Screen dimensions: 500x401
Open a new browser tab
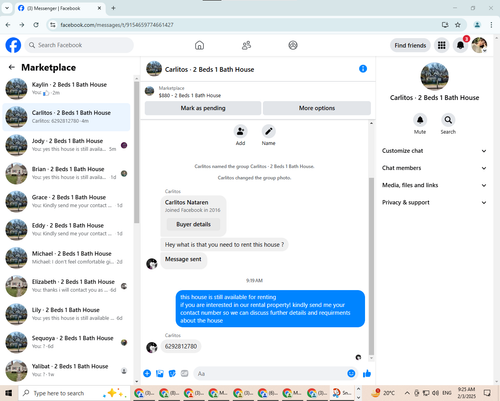click(113, 8)
